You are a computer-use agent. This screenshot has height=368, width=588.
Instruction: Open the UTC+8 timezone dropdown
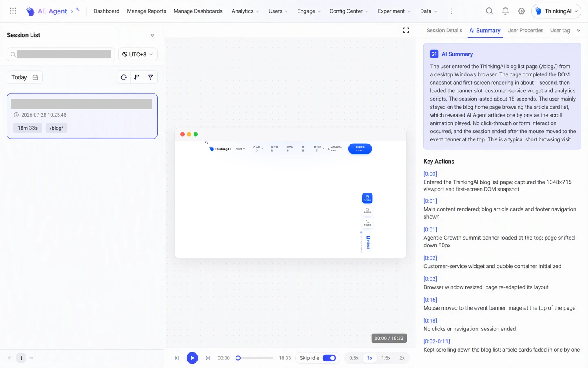[x=138, y=54]
